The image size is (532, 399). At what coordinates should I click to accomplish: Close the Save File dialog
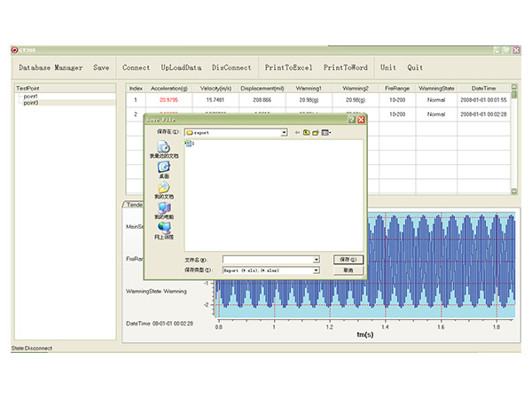tap(362, 120)
